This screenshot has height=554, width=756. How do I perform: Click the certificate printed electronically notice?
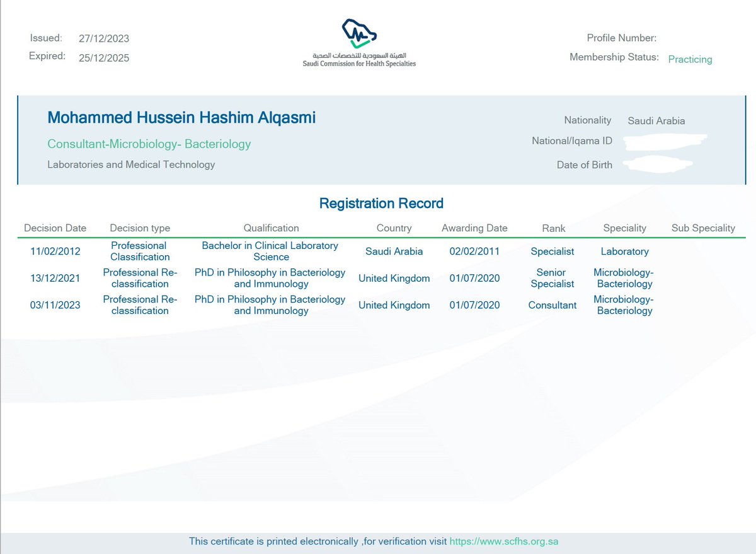click(318, 541)
